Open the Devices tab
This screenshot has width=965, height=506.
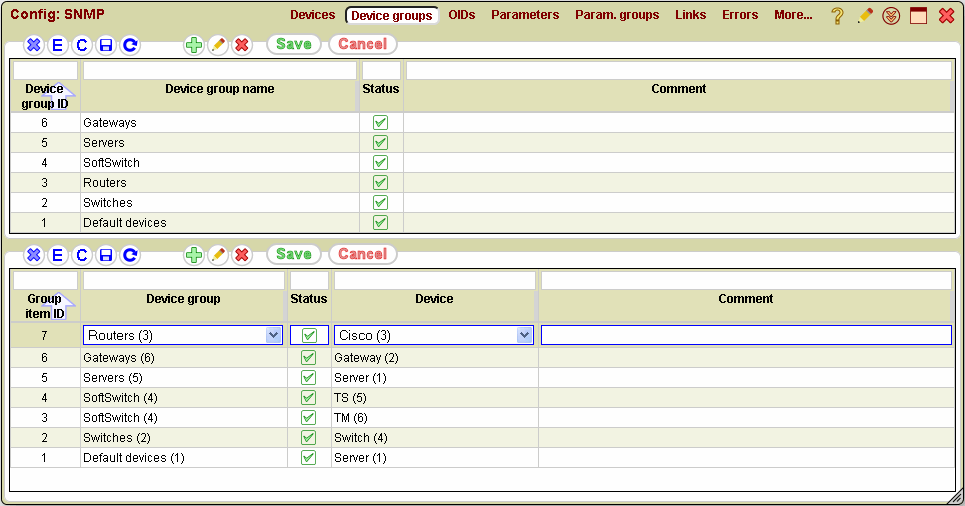pos(313,15)
